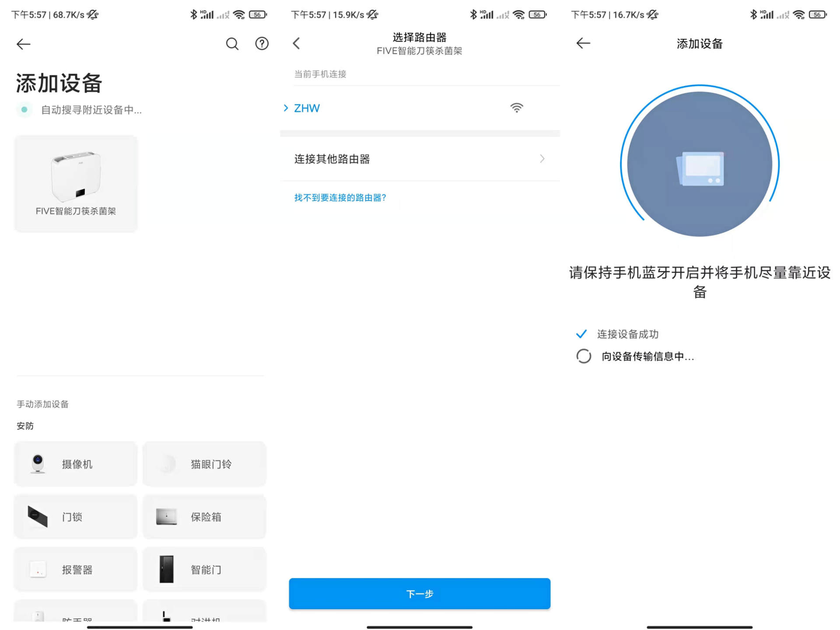840x630 pixels.
Task: Click the WiFi signal icon beside ZHW
Action: (x=517, y=108)
